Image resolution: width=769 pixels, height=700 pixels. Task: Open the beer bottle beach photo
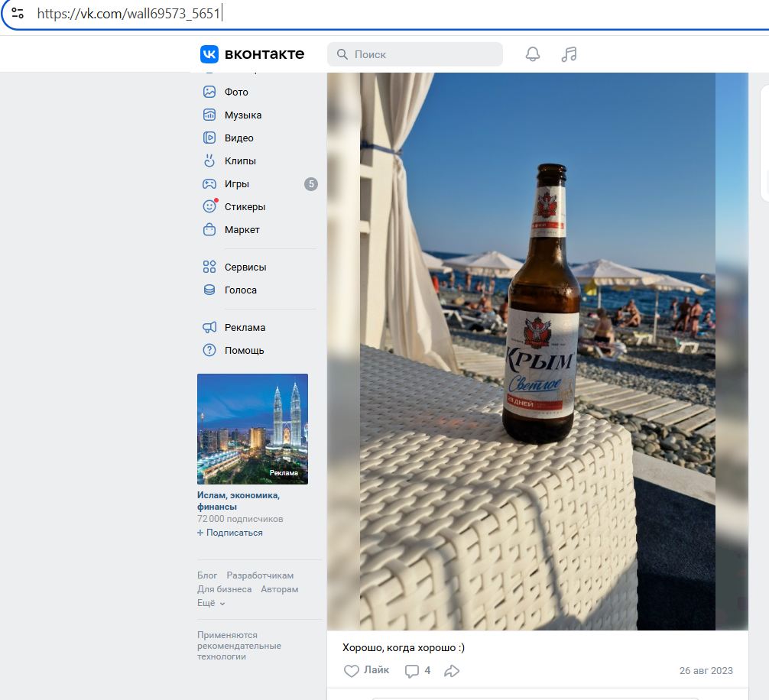click(x=537, y=352)
